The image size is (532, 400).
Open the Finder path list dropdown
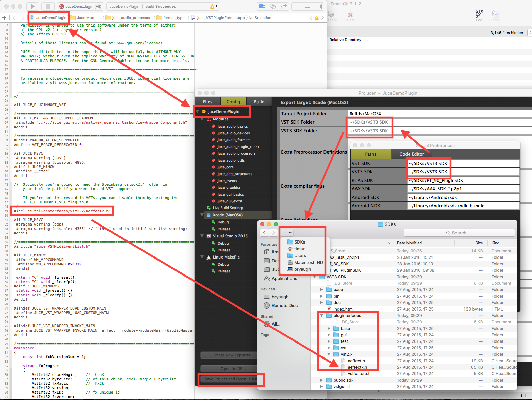pos(287,233)
